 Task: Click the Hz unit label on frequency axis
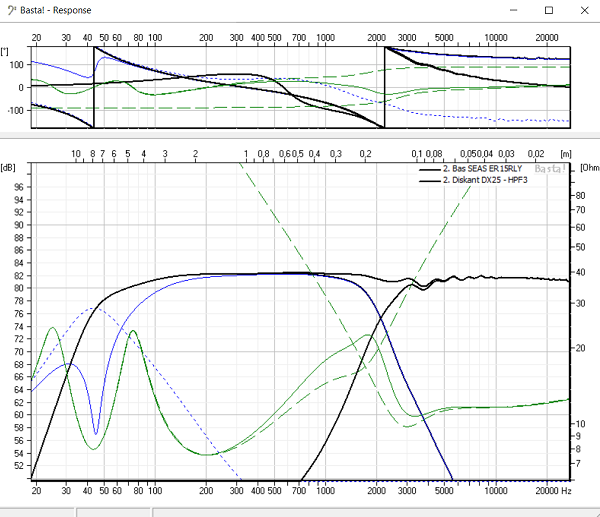pyautogui.click(x=566, y=491)
